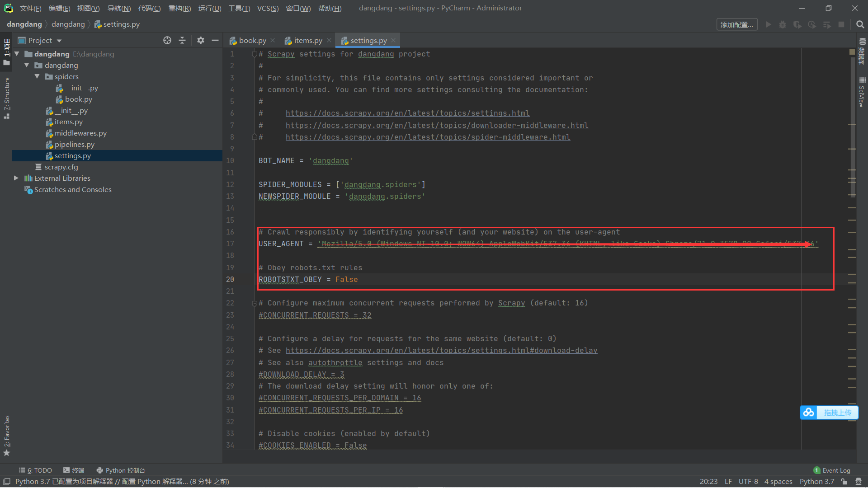868x488 pixels.
Task: Toggle the read-only lock icon in status bar
Action: tap(844, 482)
